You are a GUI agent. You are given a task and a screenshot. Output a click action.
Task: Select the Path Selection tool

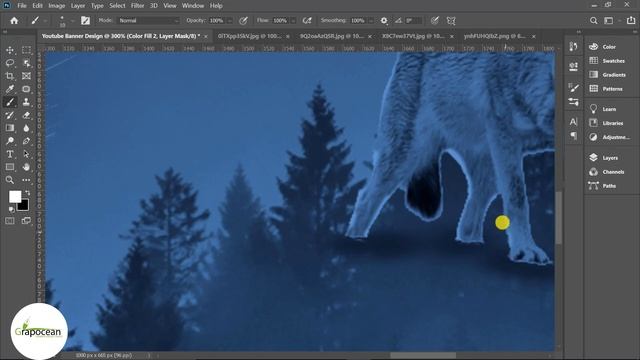point(26,154)
